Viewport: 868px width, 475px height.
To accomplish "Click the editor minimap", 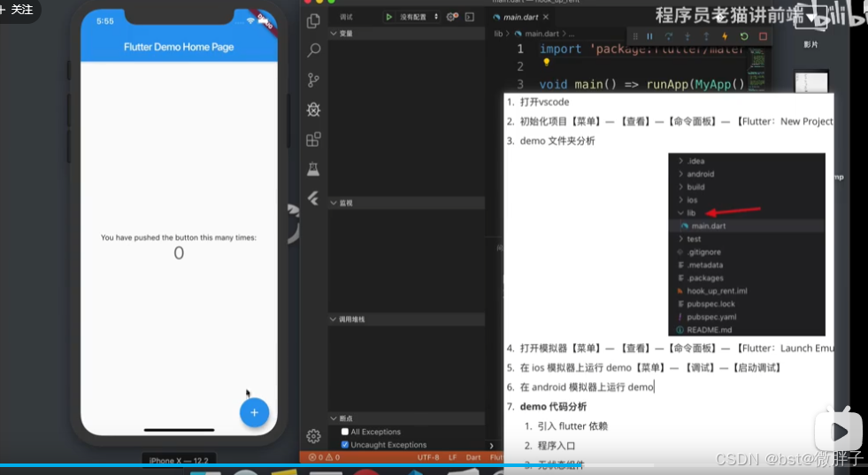I will [757, 69].
